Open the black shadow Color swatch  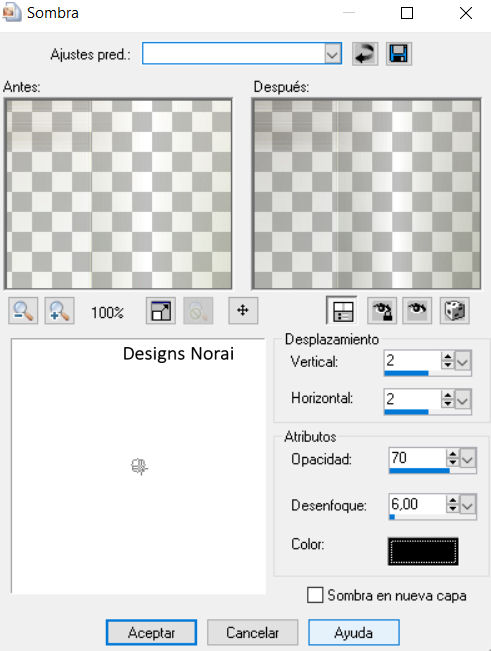point(423,551)
